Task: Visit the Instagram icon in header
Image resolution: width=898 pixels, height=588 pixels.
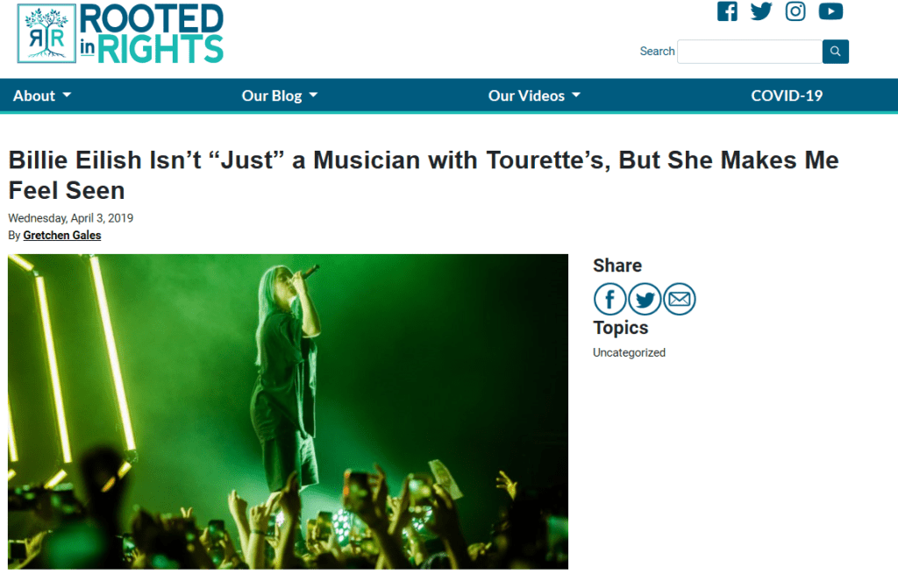Action: coord(795,11)
